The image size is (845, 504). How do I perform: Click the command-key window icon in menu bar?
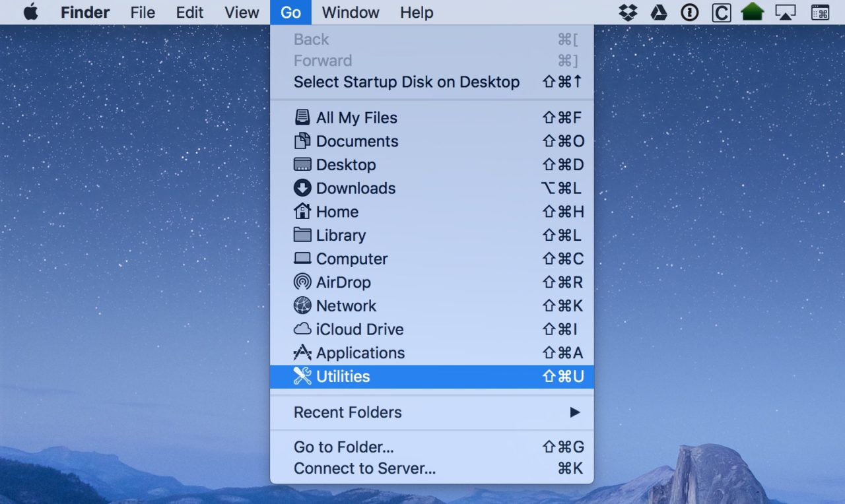[x=820, y=12]
